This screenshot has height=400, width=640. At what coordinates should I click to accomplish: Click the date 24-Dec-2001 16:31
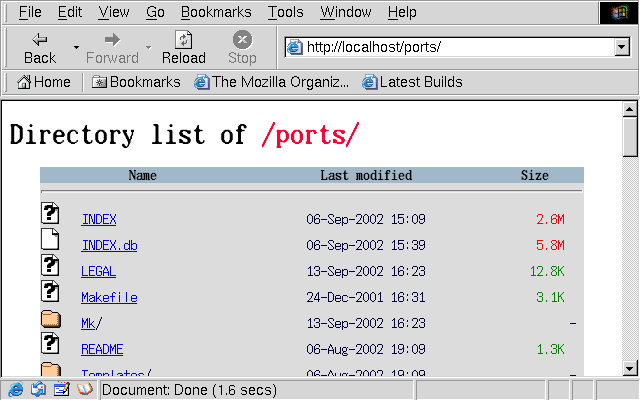point(366,298)
